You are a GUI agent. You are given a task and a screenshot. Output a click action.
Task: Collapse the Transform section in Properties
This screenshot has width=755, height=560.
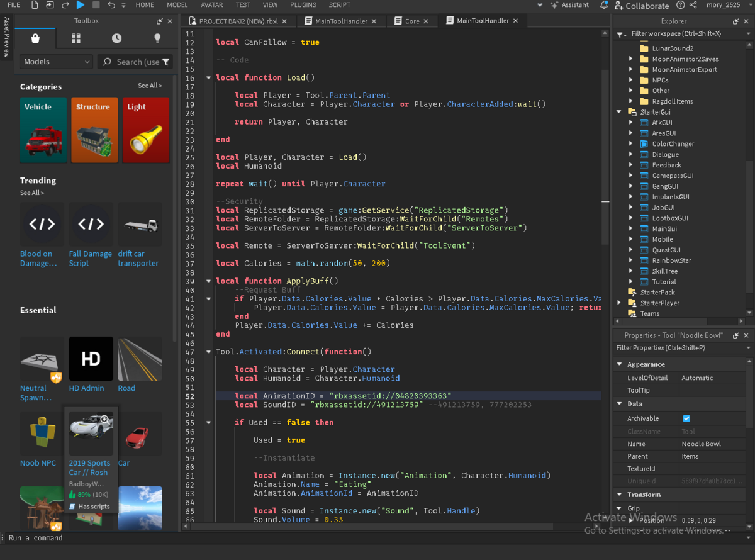(620, 495)
